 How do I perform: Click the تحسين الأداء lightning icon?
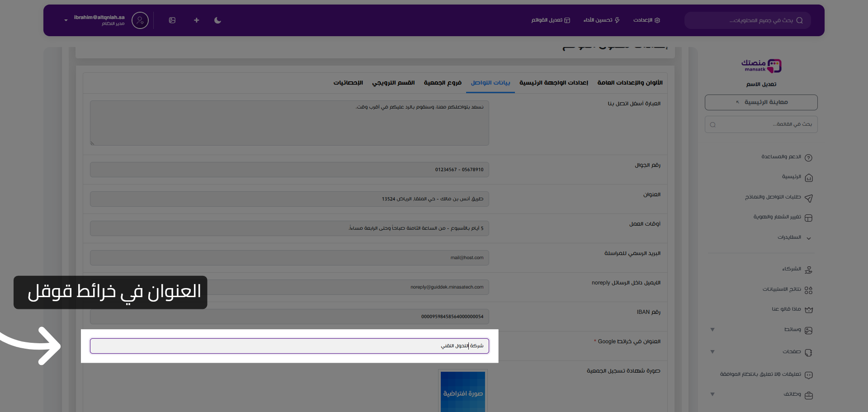[x=618, y=20]
